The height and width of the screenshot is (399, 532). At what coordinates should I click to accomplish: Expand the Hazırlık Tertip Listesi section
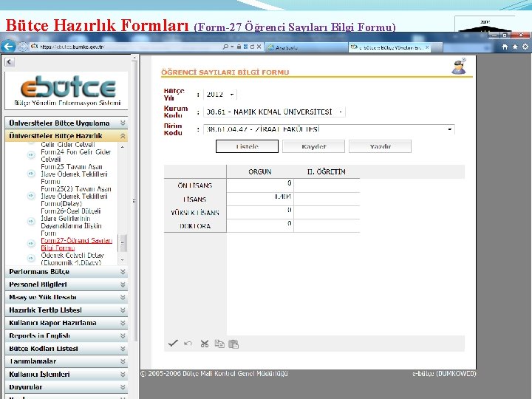pos(66,310)
